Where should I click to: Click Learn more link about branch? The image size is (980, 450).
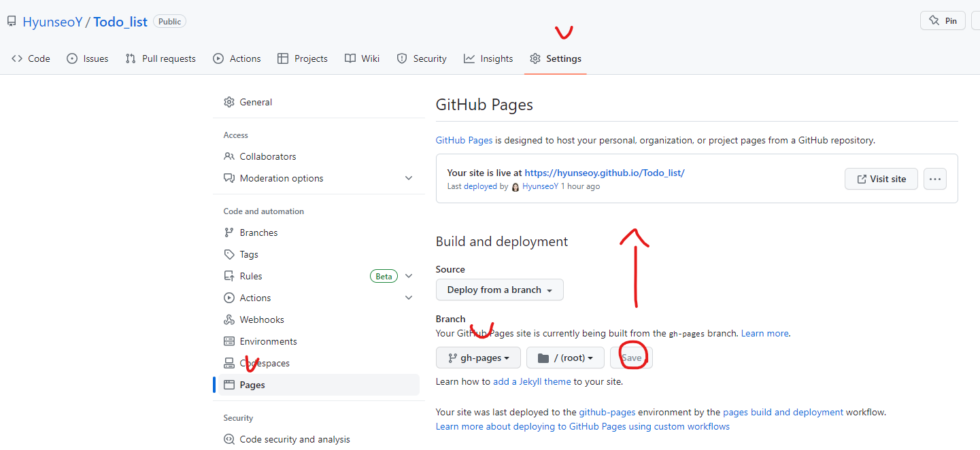765,333
